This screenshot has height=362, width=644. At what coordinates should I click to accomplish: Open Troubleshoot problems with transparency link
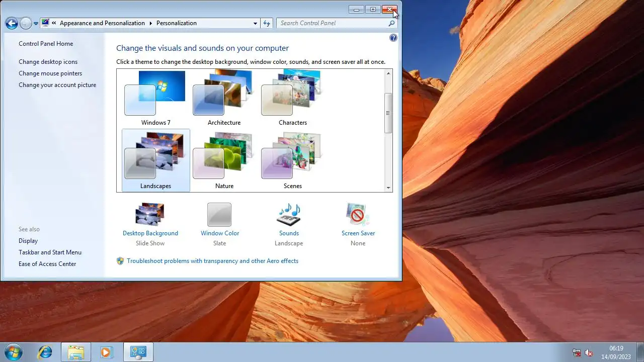coord(212,261)
